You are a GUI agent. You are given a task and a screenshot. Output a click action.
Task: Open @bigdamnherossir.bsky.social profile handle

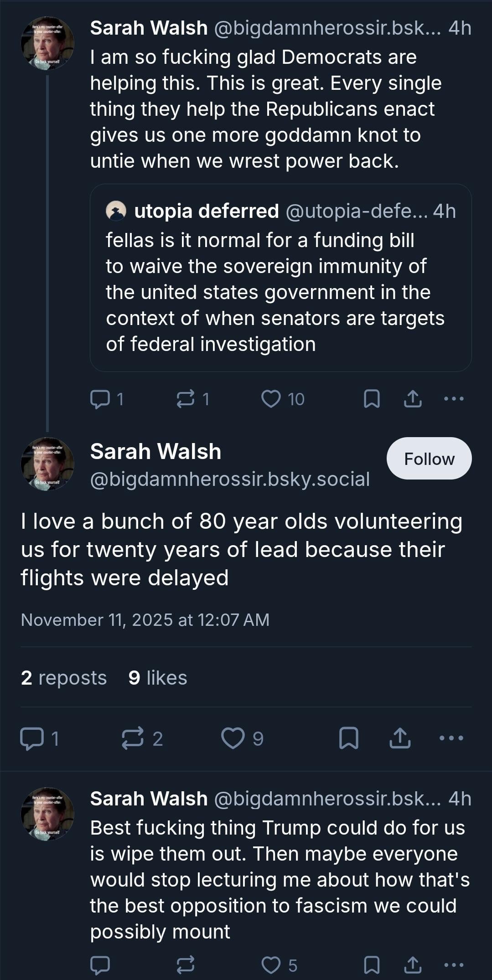point(230,480)
